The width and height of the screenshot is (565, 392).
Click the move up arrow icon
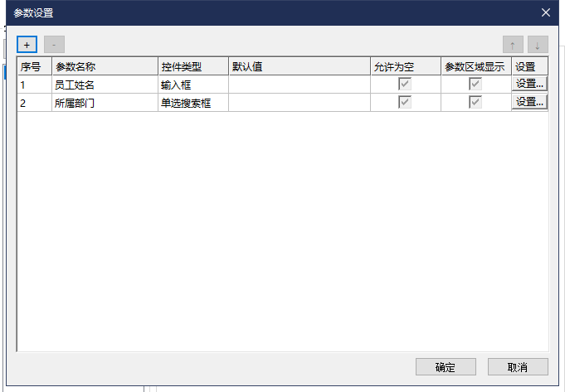tap(513, 45)
